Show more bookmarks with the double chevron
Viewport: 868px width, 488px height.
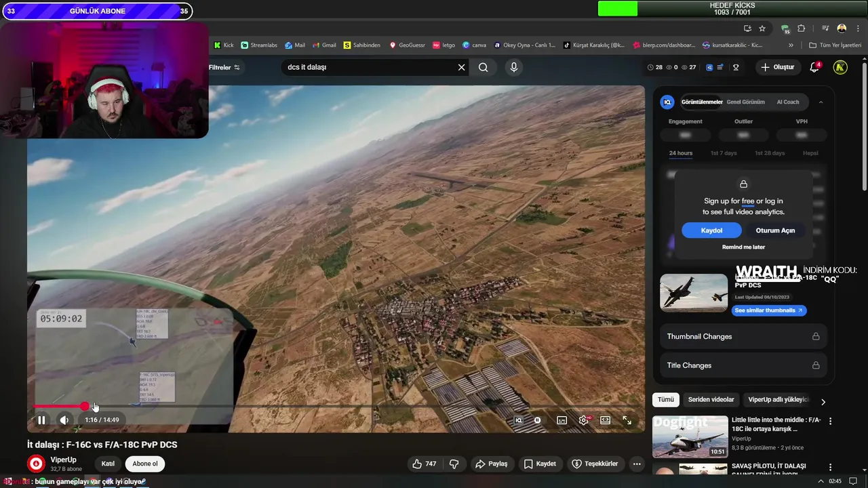pos(791,45)
